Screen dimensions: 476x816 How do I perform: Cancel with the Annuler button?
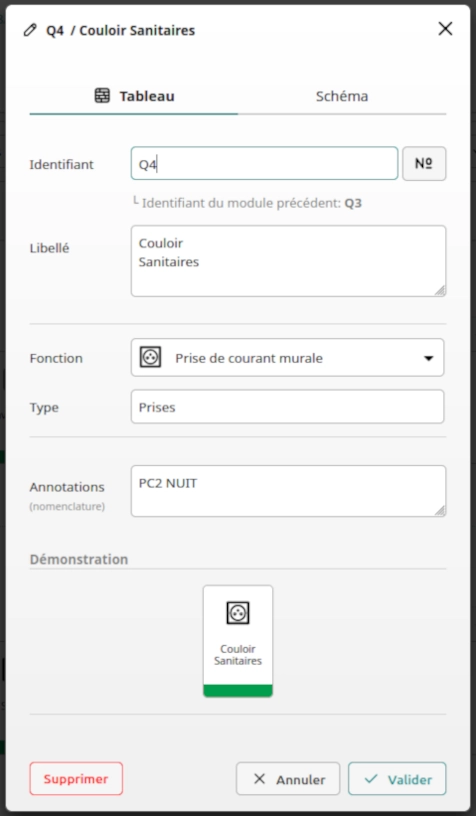point(288,779)
